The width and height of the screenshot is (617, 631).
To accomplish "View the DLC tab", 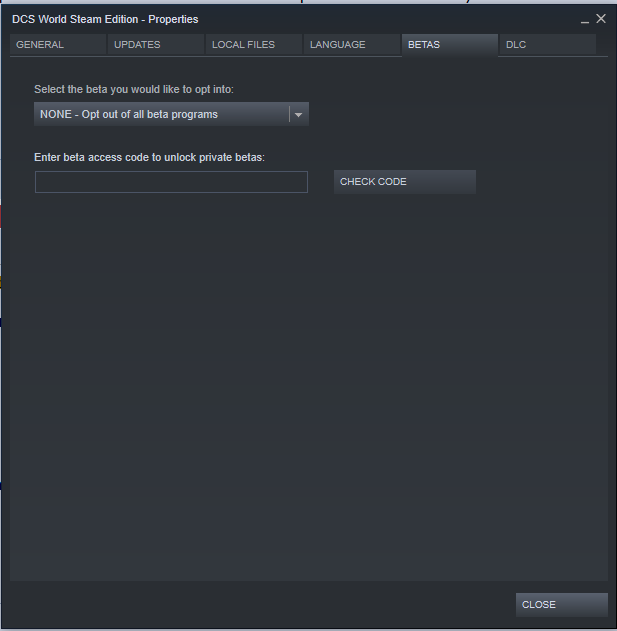I will point(547,45).
